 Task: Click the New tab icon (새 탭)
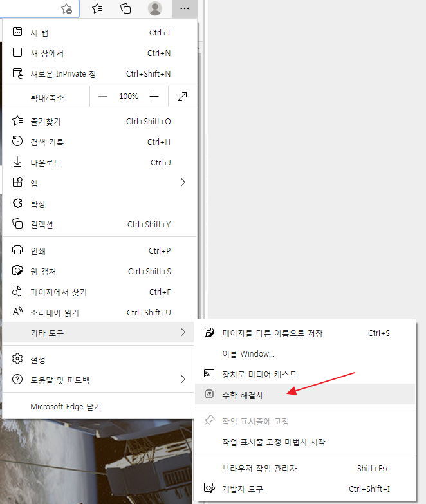[x=17, y=32]
